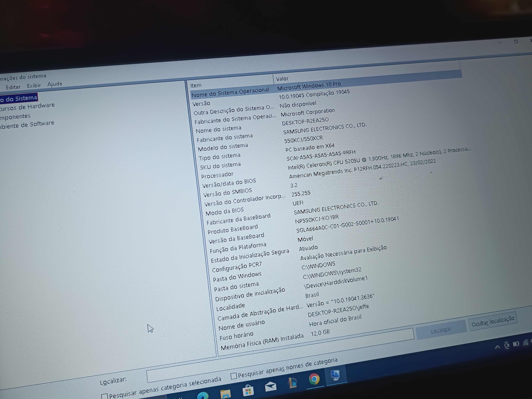The image size is (532, 399).
Task: Select the 'Resumo do Sistema' tree node
Action: 18,98
